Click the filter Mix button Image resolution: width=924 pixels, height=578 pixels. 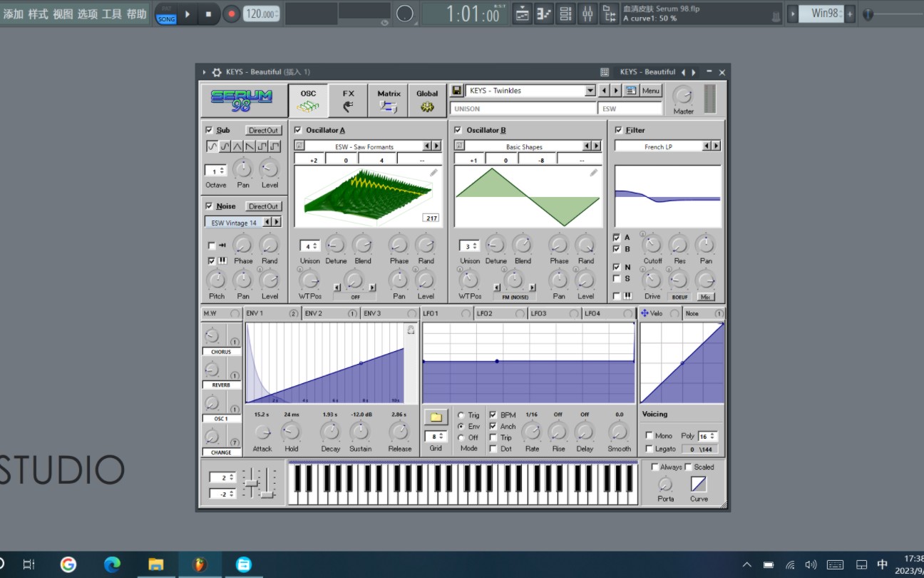(705, 296)
